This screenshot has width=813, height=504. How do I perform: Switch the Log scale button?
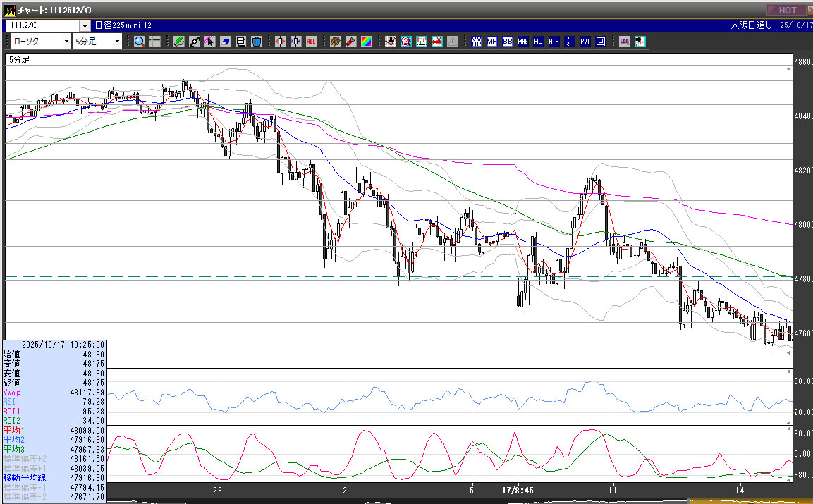point(625,42)
